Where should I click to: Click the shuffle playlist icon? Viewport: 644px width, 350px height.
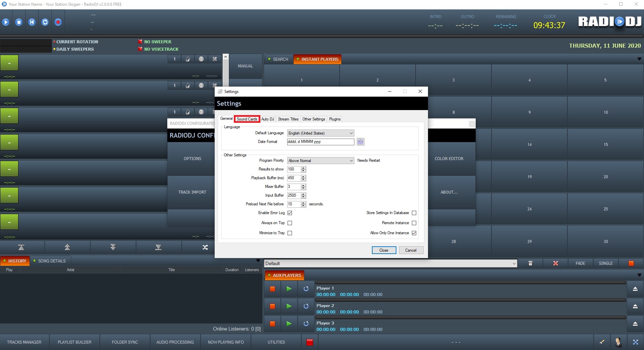[x=205, y=247]
